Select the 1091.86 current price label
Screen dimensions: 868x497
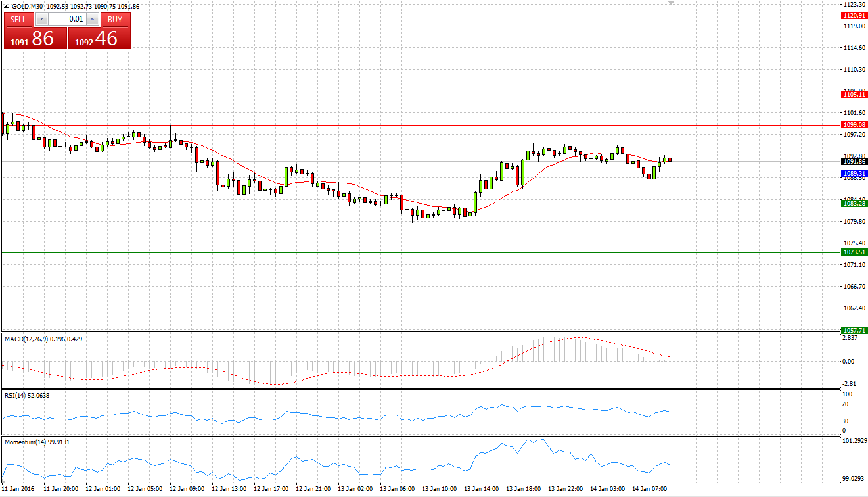(x=854, y=161)
